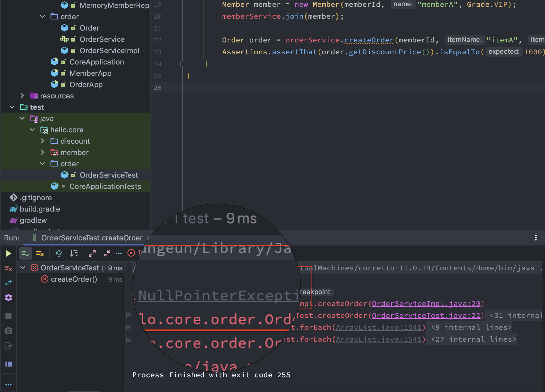545x392 pixels.
Task: Open OrderServiceImpl.java:20 stack trace link
Action: (x=426, y=304)
